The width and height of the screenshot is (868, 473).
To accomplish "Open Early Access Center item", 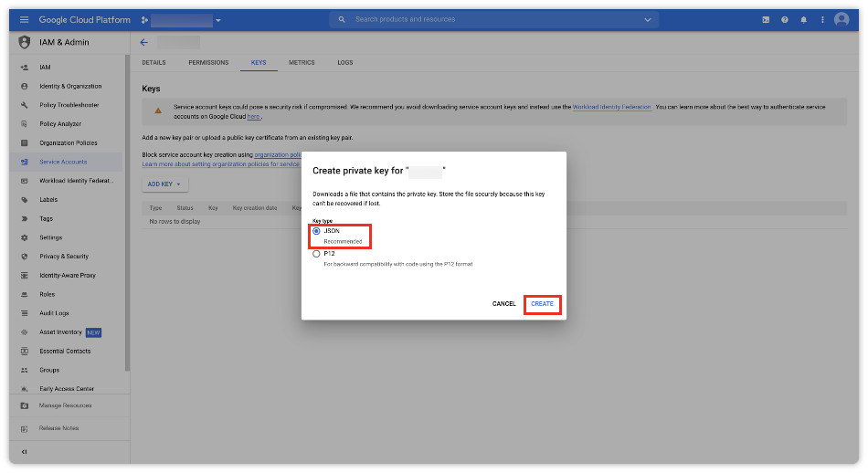I will [66, 389].
